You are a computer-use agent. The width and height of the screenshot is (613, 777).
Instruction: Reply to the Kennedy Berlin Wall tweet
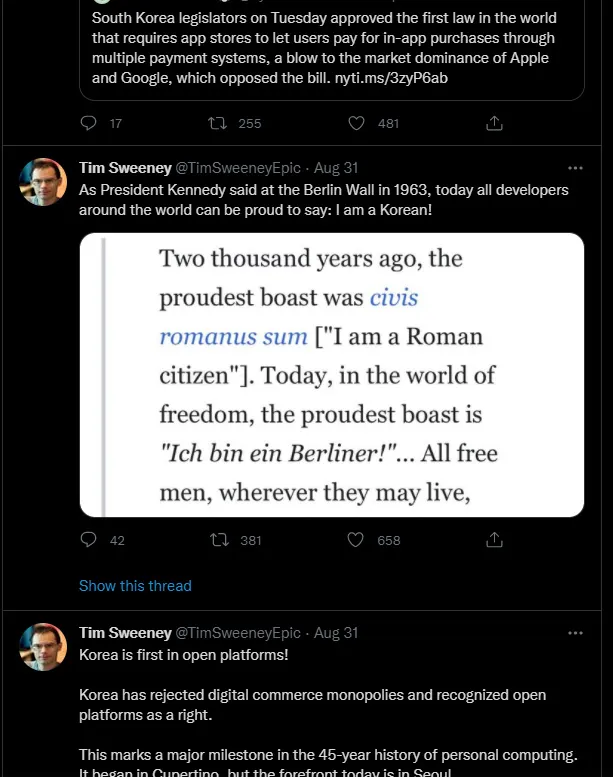[x=88, y=540]
